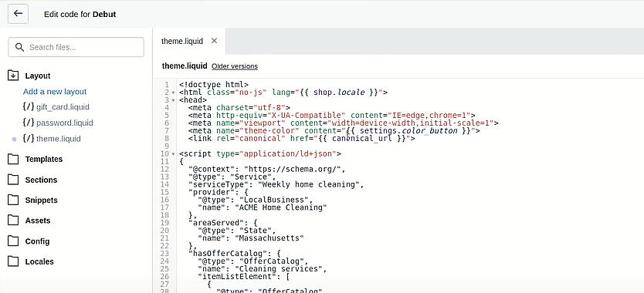Click the "itemListElement" key
The width and height of the screenshot is (644, 293).
tap(237, 277)
